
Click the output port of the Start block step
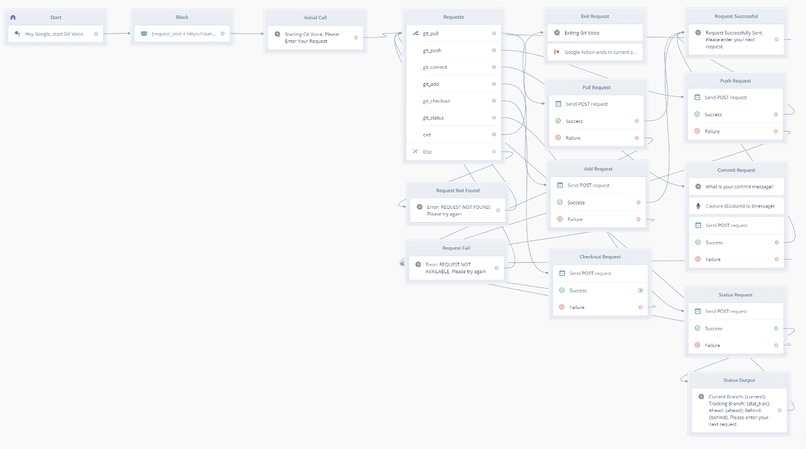tap(96, 33)
